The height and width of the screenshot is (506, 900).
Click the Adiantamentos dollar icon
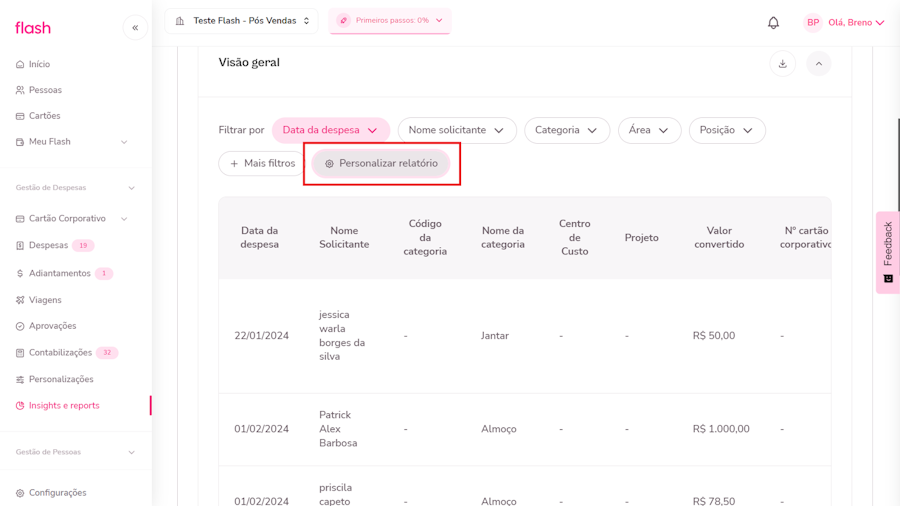click(x=20, y=273)
